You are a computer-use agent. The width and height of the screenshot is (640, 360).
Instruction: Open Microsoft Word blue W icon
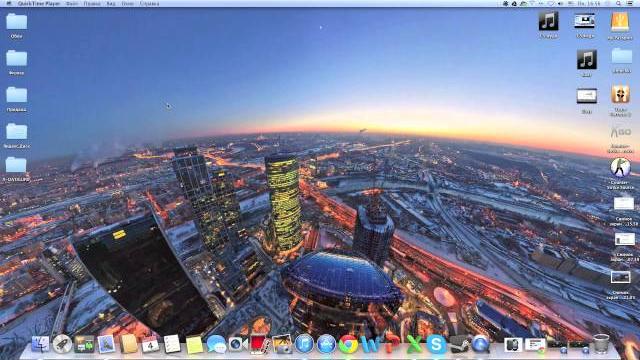[x=370, y=344]
